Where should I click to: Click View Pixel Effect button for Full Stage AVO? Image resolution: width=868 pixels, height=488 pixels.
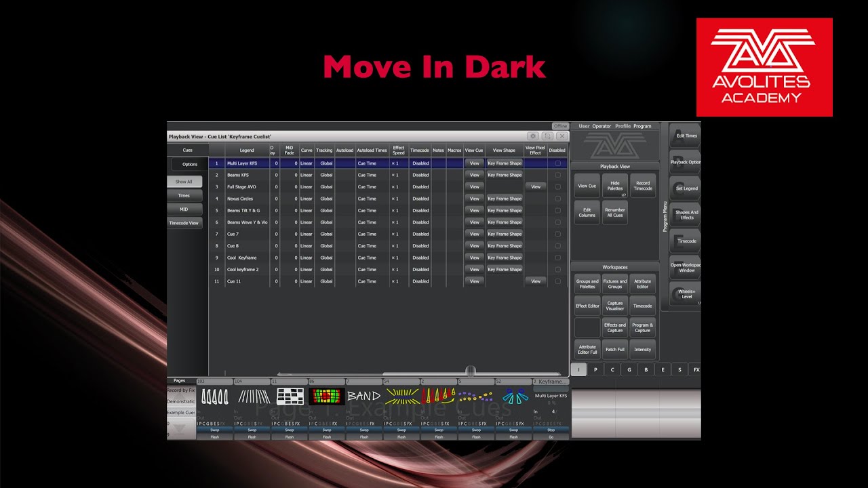point(536,186)
